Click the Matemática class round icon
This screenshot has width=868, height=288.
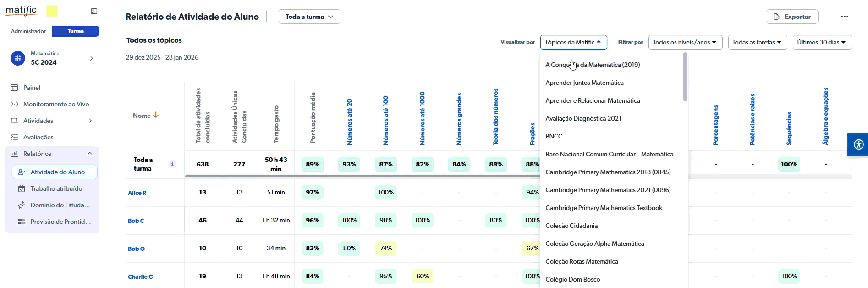click(x=18, y=58)
